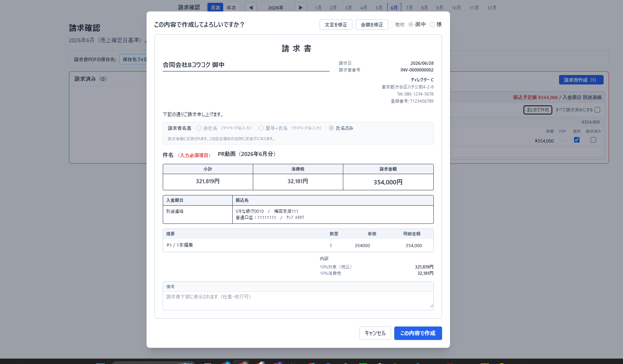Select the 3月 month tab
Viewport: 623px width, 364px height.
[x=348, y=8]
